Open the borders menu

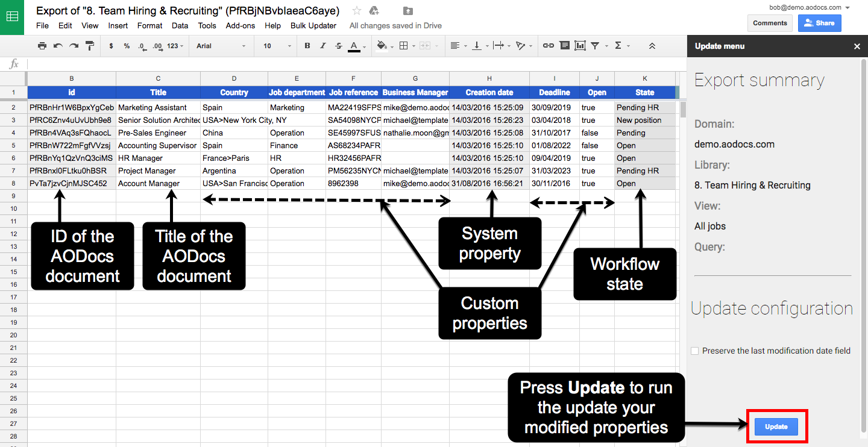click(404, 46)
